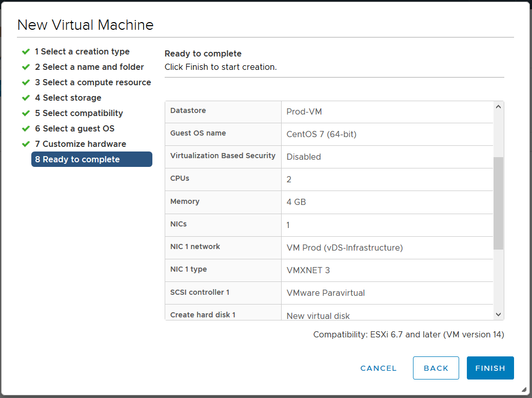Click checkmark icon beside Select a guest OS
The width and height of the screenshot is (532, 398).
point(26,129)
